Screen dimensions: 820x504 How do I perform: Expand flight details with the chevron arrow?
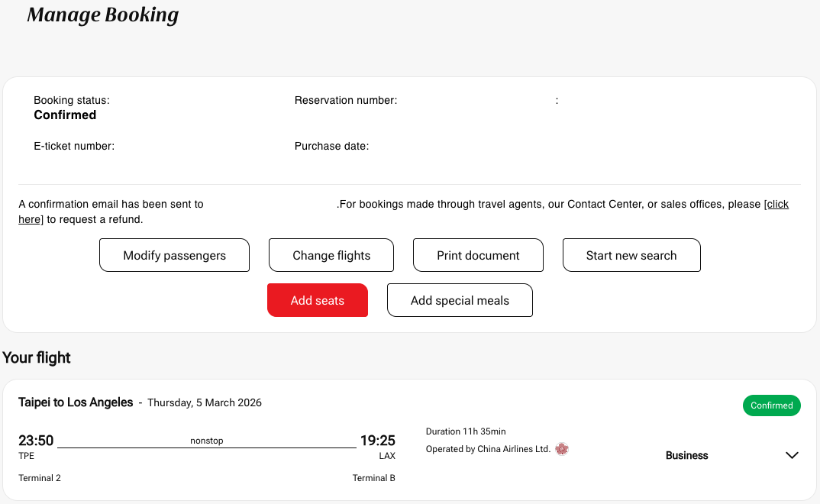point(792,455)
